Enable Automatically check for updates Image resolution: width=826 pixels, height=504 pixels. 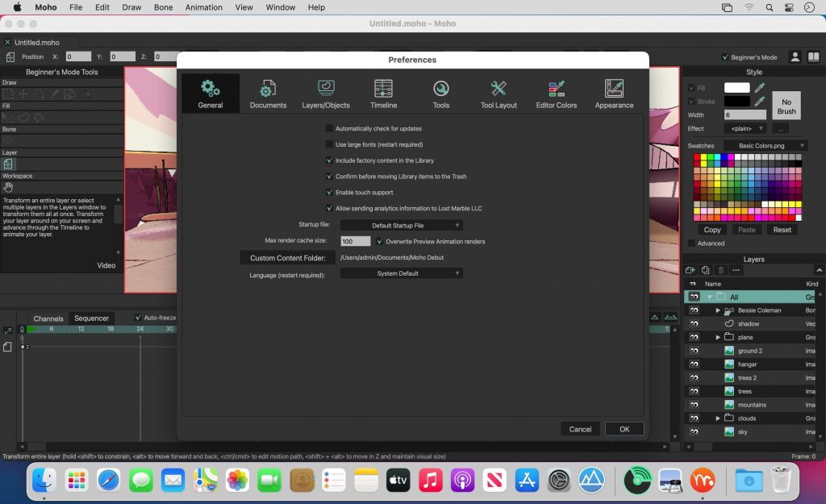329,128
